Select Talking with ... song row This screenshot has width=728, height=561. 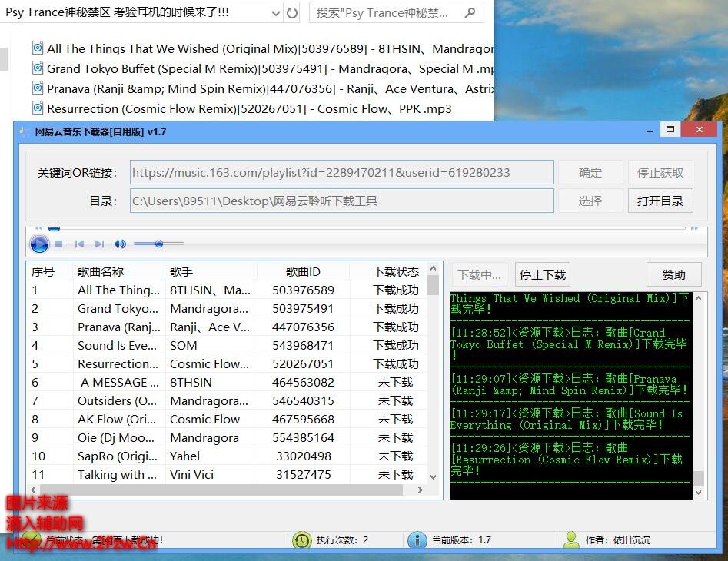(227, 474)
